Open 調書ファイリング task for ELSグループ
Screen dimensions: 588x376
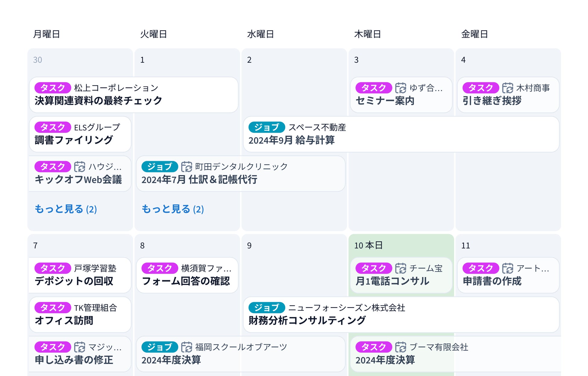80,134
